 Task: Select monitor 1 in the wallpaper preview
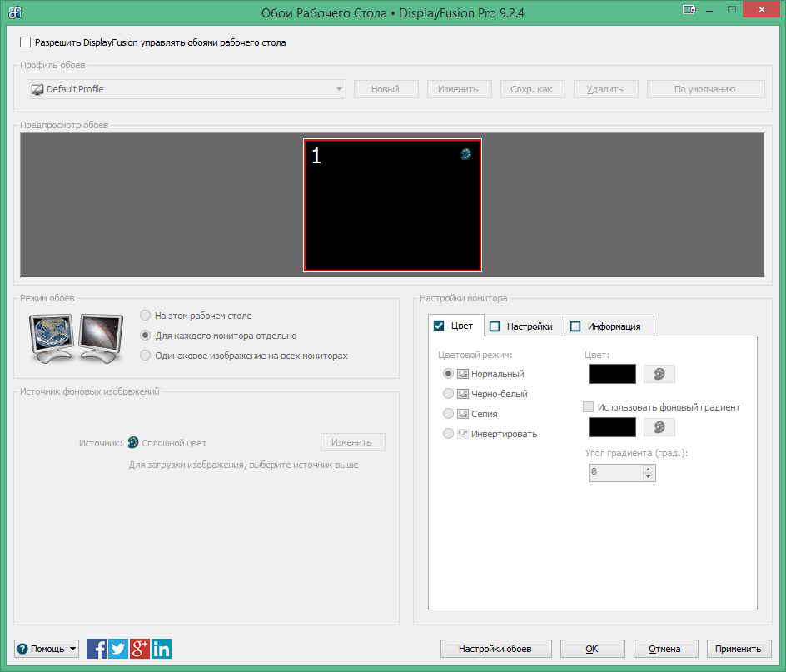coord(392,205)
